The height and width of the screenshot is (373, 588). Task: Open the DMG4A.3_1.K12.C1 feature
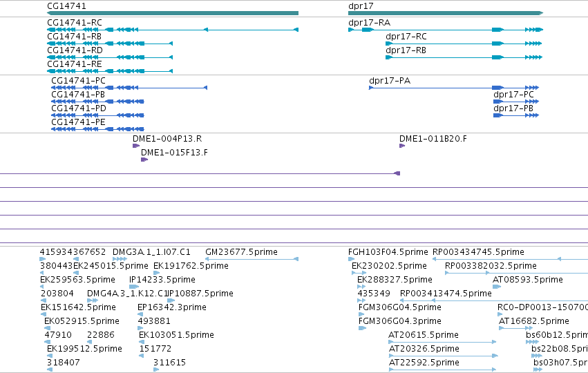point(93,300)
